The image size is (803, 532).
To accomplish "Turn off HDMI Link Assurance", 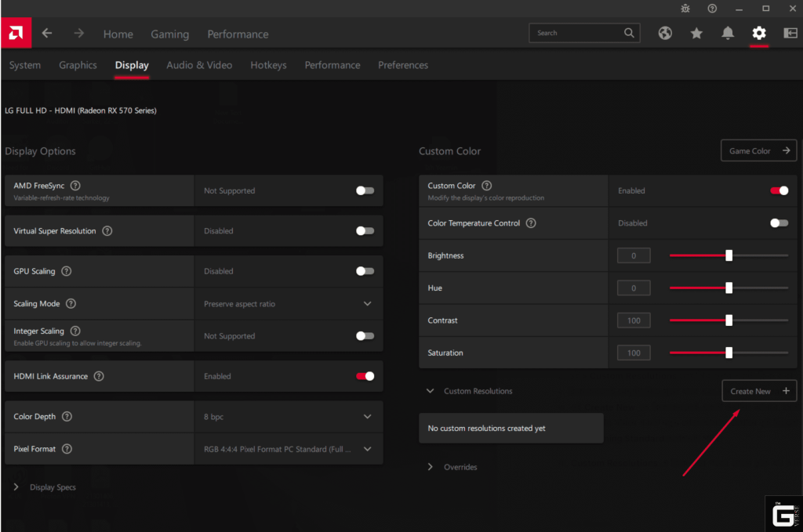I will 365,376.
